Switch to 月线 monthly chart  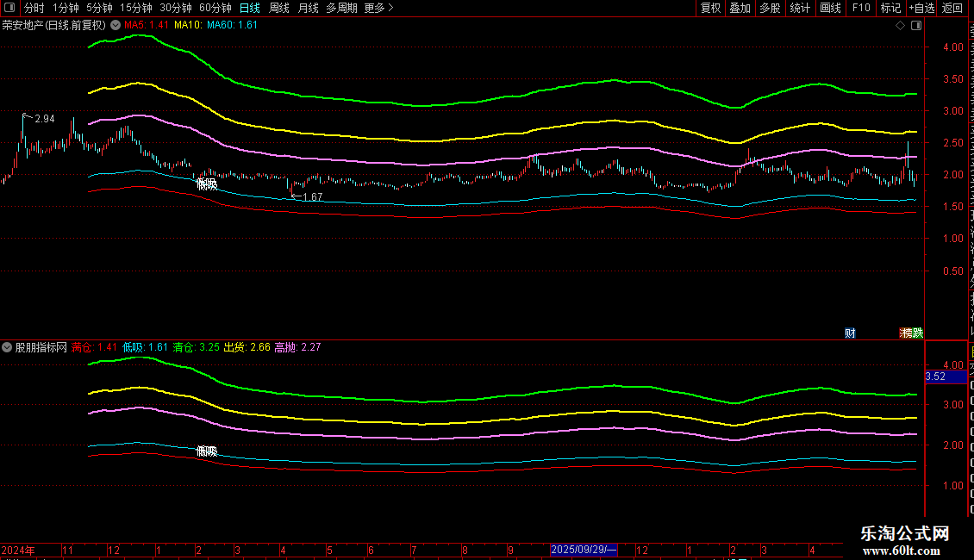coord(308,8)
